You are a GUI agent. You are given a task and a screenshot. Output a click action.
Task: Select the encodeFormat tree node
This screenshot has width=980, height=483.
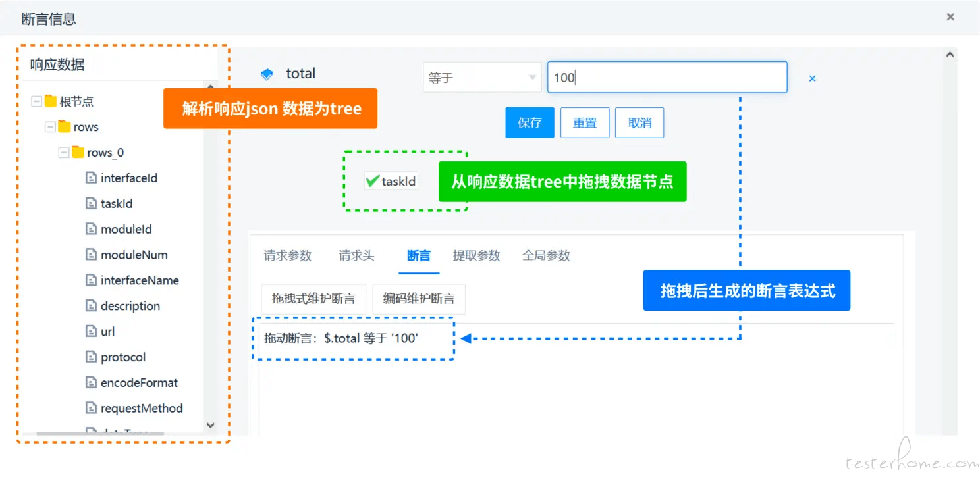139,383
